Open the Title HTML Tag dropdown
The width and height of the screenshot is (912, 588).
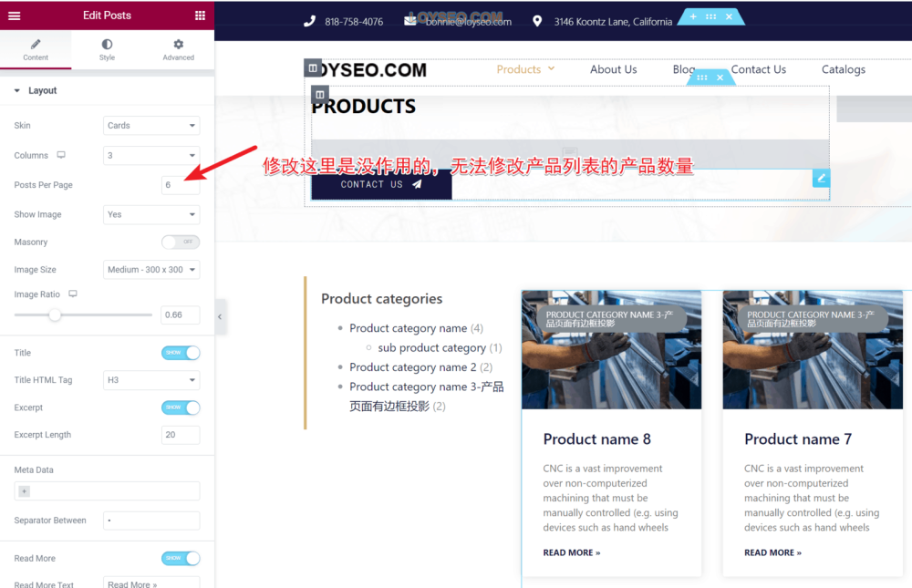(x=151, y=380)
